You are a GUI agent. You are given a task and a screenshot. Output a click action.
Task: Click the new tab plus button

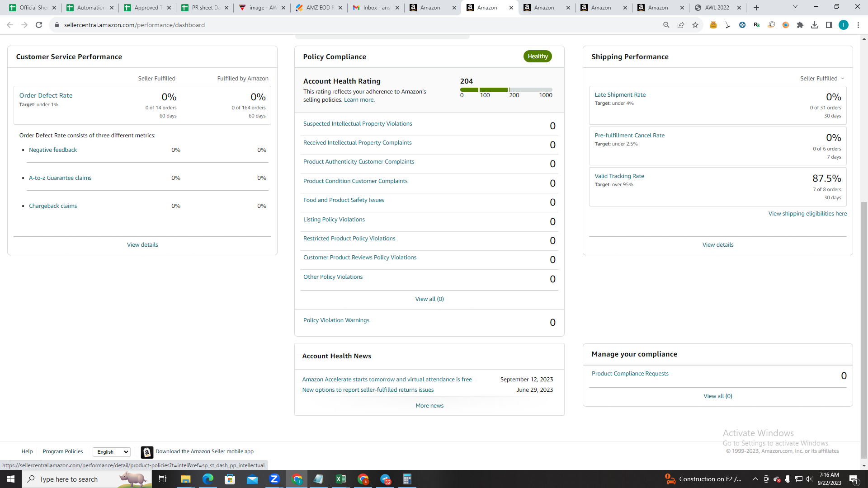(x=756, y=8)
